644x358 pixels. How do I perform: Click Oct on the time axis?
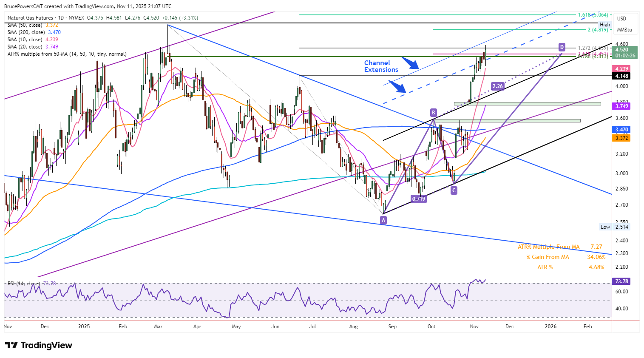pyautogui.click(x=431, y=327)
